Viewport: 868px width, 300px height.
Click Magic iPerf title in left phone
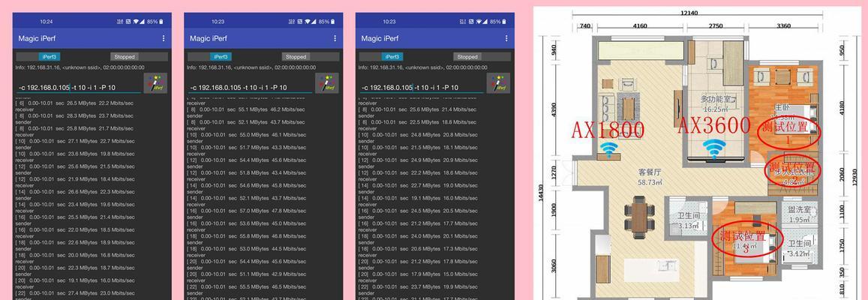(37, 38)
